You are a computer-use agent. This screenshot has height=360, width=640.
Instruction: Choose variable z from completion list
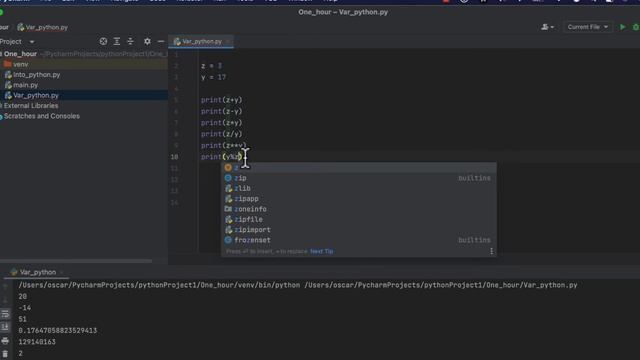pos(359,168)
